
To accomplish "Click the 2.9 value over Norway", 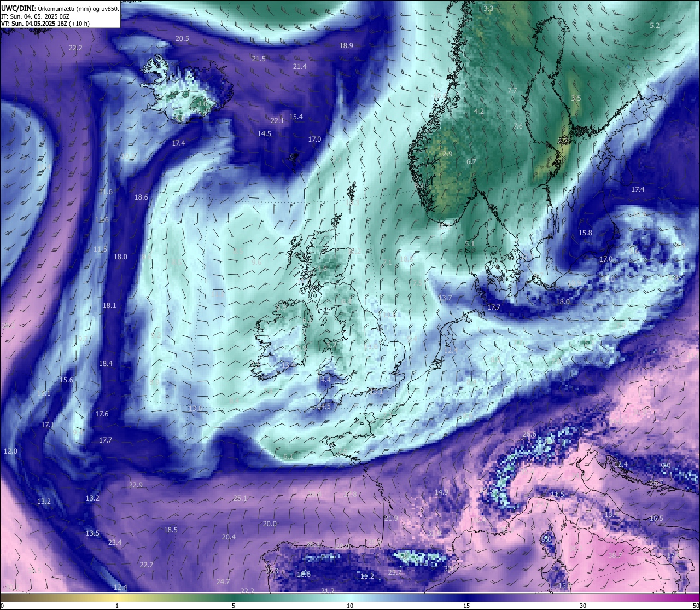I will point(447,154).
